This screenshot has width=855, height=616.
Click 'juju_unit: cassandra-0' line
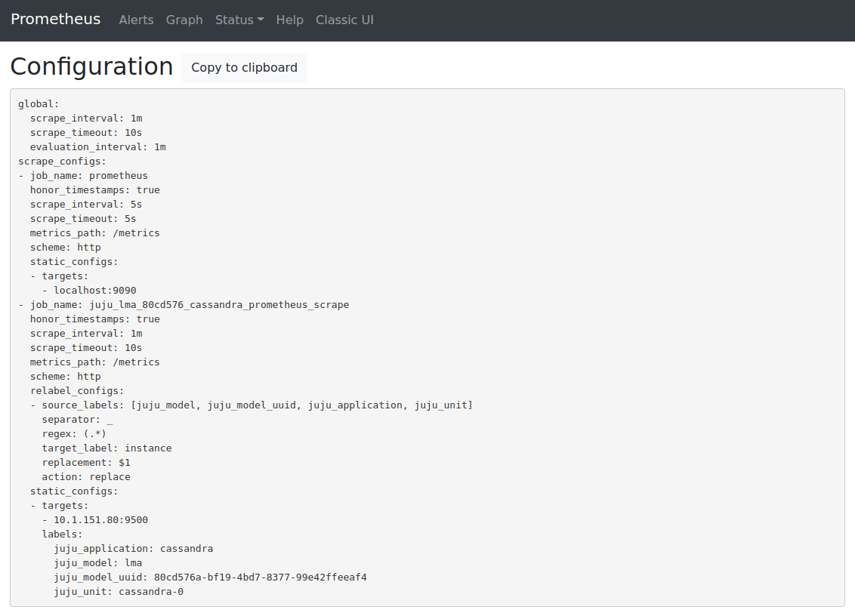(x=119, y=592)
